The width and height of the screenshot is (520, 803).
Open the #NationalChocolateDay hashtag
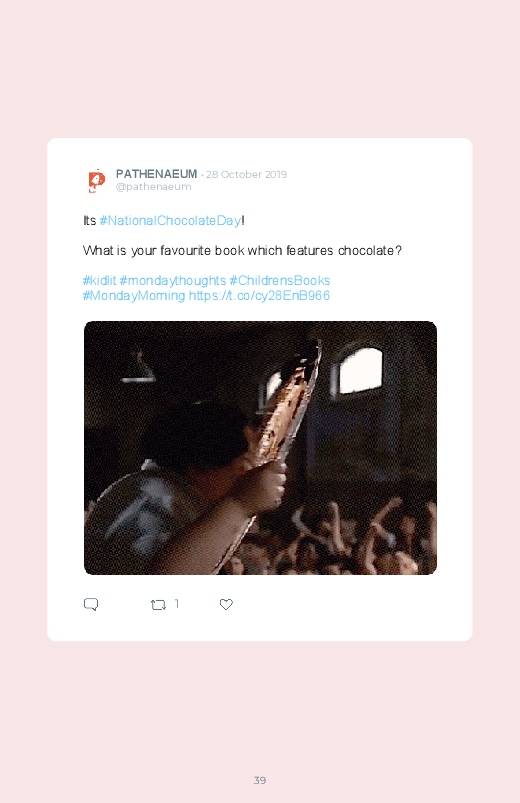pos(170,221)
